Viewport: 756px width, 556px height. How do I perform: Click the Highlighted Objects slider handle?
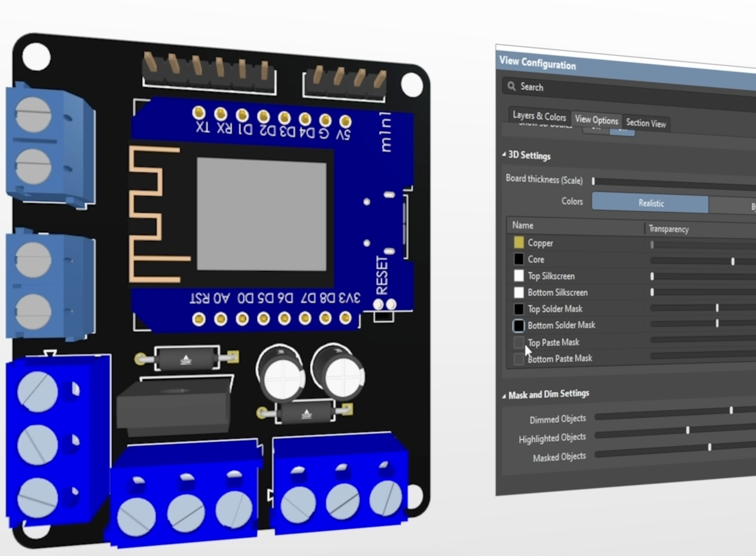click(687, 430)
